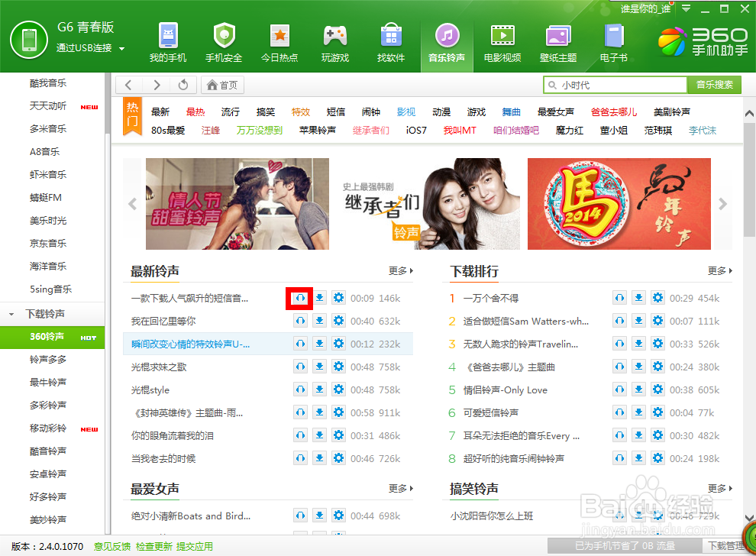Open the title bar menu dropdown arrow
This screenshot has height=556, width=756.
(686, 8)
